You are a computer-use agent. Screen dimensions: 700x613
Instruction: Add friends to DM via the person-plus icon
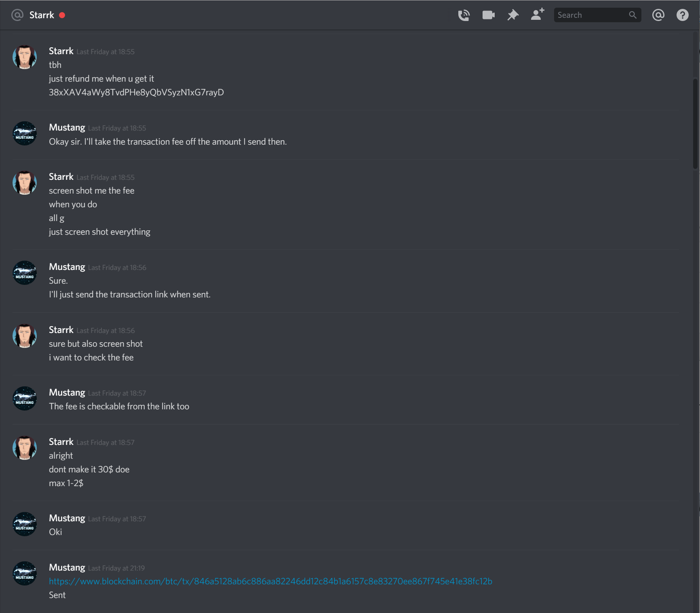[x=538, y=15]
